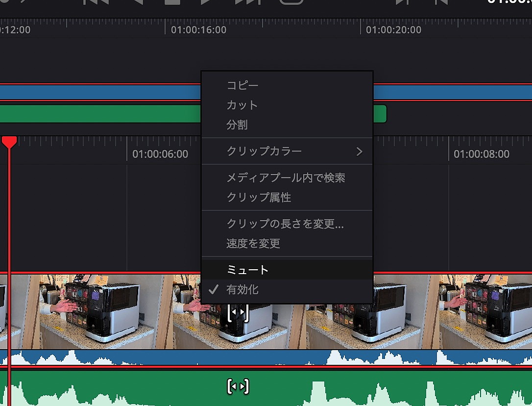Click the next-marker transport icon near the timecode
532x406 pixels.
[403, 4]
